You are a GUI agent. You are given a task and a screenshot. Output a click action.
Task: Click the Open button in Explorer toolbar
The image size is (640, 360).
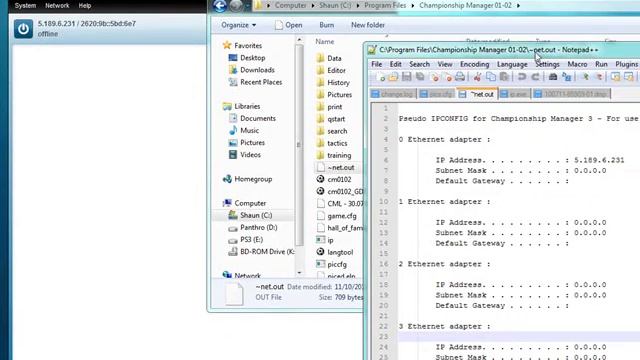(289, 25)
